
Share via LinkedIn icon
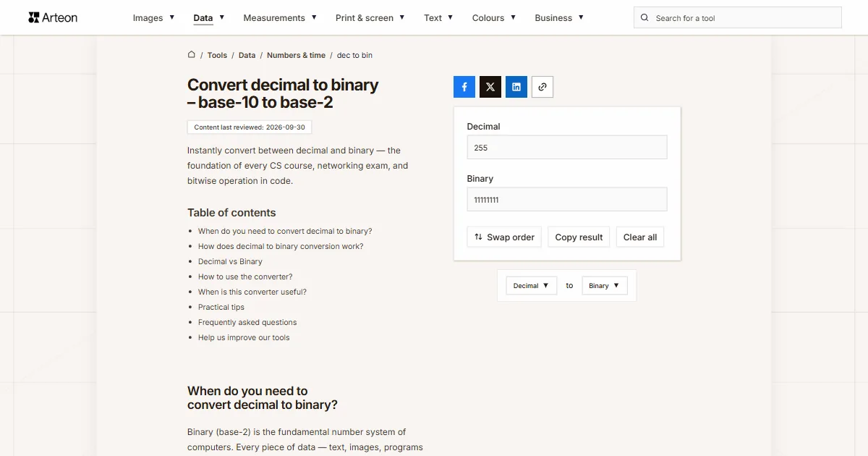516,87
